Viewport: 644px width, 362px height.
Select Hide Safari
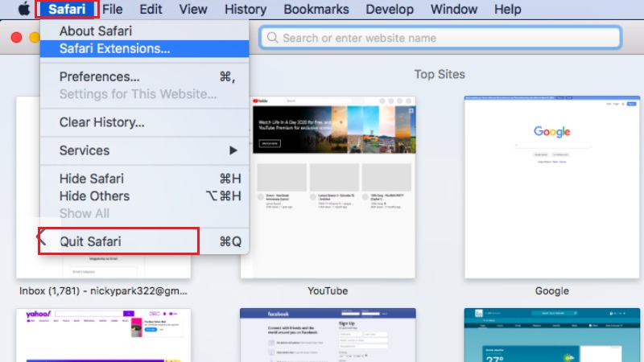[145, 179]
